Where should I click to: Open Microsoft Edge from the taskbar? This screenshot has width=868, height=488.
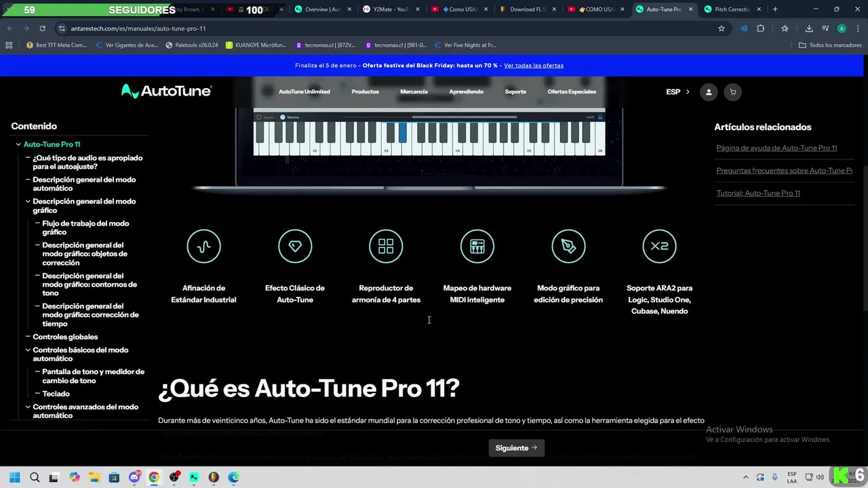(x=233, y=477)
